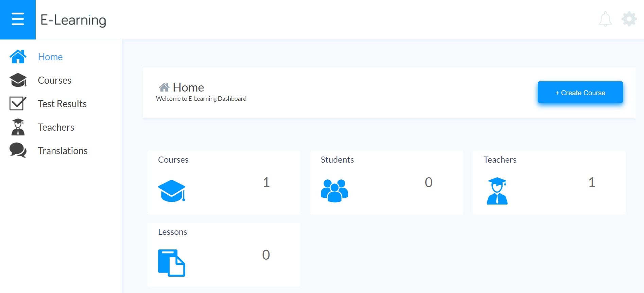This screenshot has width=644, height=293.
Task: Go to Home in the sidebar
Action: 50,57
